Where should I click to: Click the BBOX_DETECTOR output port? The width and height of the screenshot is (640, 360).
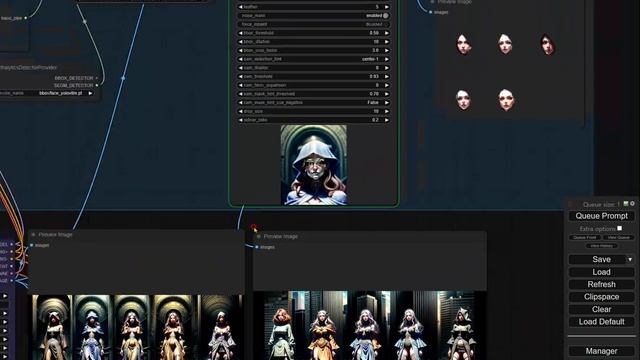(x=97, y=78)
